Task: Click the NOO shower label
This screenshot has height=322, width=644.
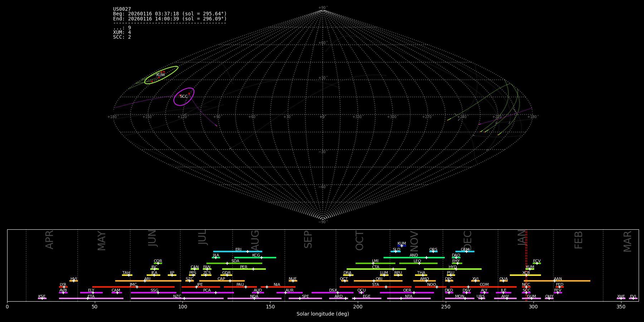Action: [431, 285]
